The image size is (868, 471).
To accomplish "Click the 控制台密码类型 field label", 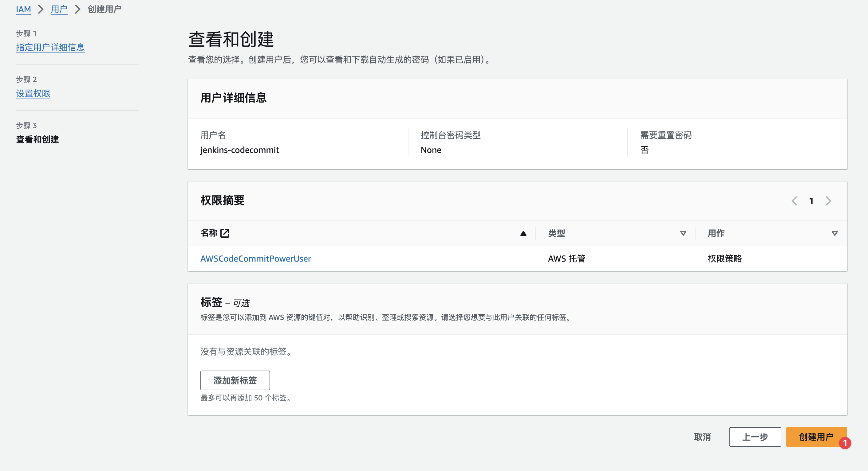I will [451, 135].
